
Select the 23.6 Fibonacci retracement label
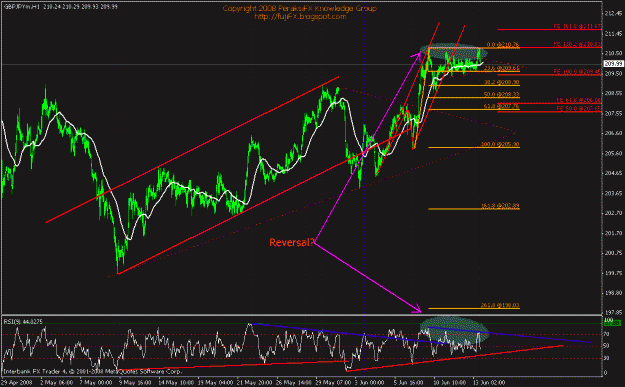[x=501, y=69]
